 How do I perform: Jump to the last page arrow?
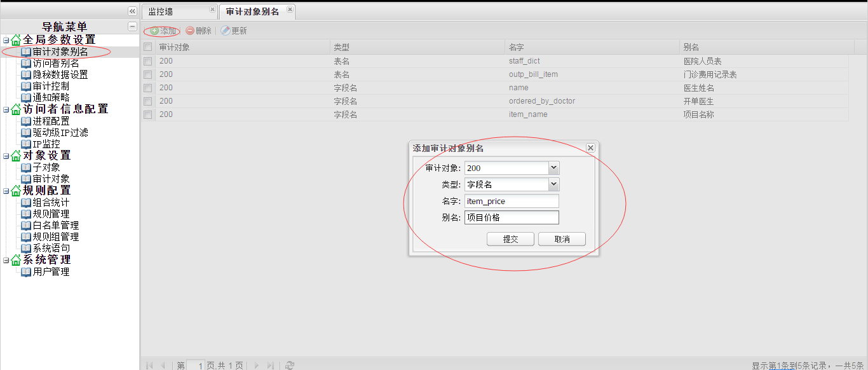270,366
